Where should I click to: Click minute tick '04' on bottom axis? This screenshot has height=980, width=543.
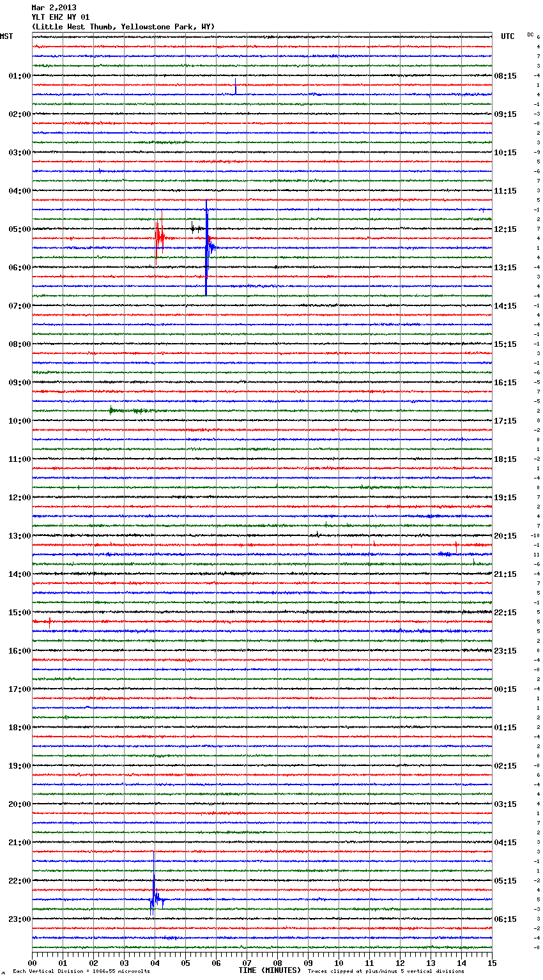(x=155, y=963)
